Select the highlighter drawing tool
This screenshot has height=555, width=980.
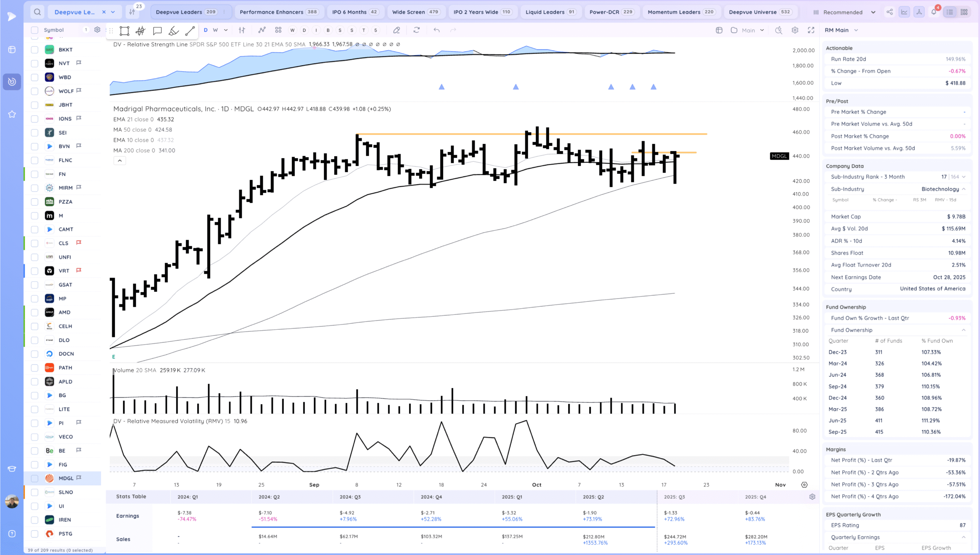[173, 31]
